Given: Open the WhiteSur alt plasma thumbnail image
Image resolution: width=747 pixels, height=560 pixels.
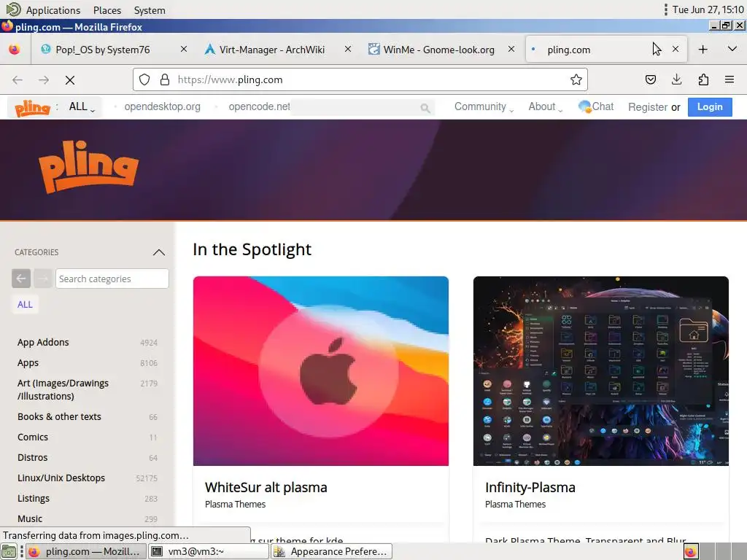Looking at the screenshot, I should [x=321, y=371].
